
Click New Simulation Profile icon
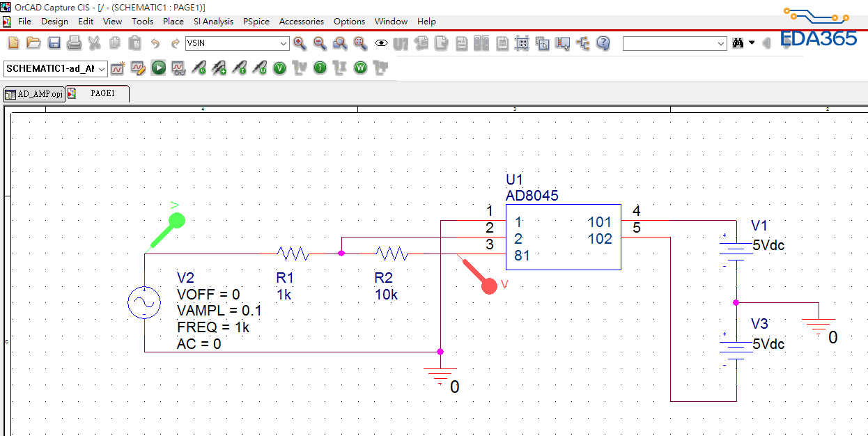(118, 68)
